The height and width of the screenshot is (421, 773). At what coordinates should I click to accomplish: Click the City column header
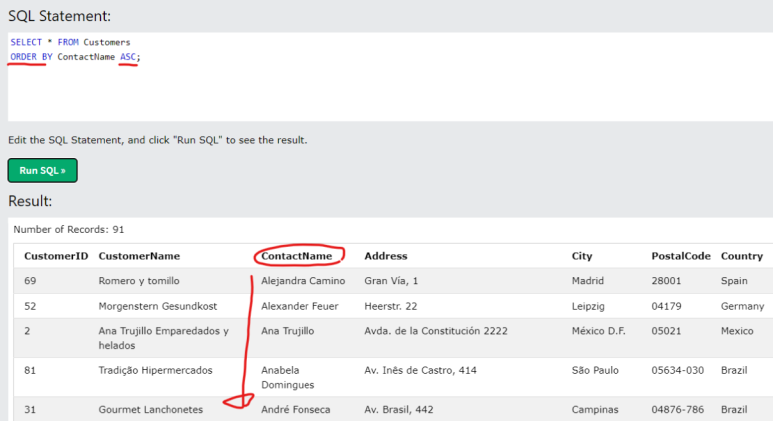pos(582,256)
